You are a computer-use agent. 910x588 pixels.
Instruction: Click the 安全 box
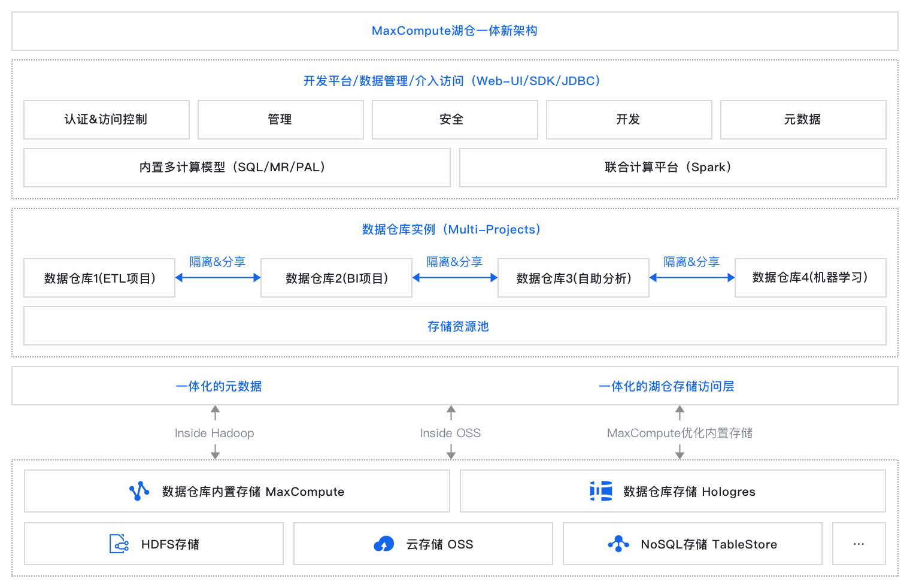(x=455, y=120)
